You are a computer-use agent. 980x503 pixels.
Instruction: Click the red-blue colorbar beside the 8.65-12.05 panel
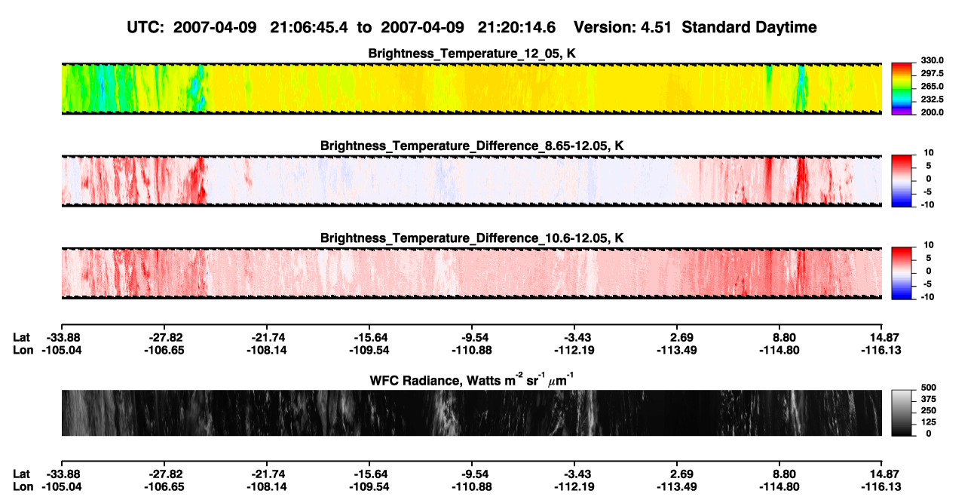pos(902,180)
